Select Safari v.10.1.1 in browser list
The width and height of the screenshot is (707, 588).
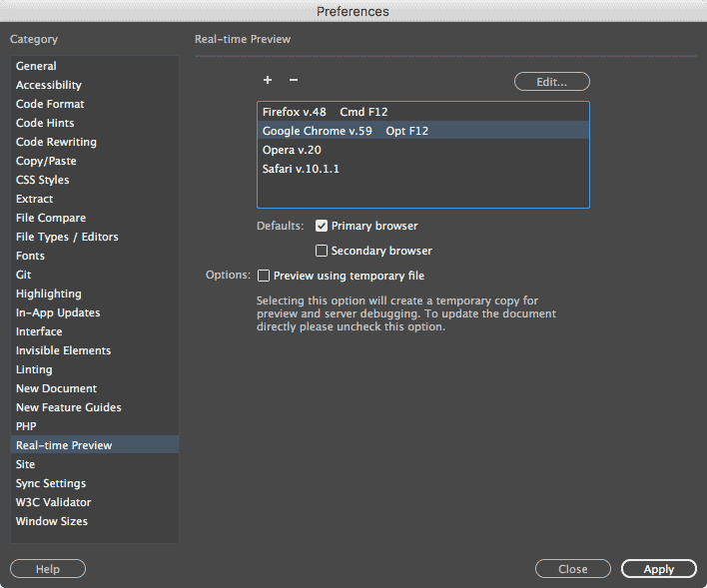(301, 169)
